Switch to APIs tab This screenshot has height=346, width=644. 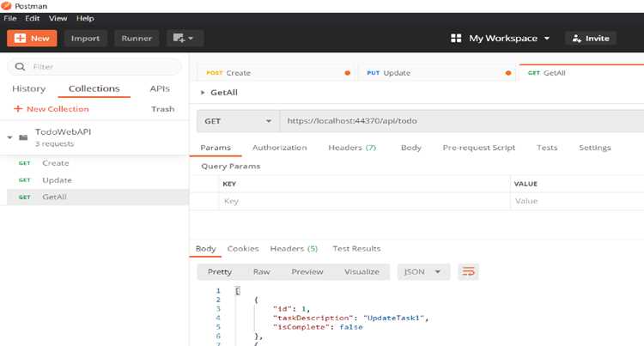(x=160, y=88)
